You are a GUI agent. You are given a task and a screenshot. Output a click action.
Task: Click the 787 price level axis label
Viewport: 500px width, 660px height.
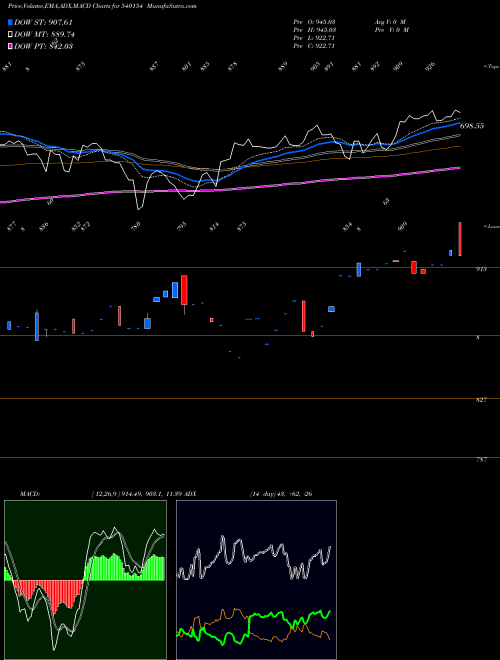coord(482,460)
